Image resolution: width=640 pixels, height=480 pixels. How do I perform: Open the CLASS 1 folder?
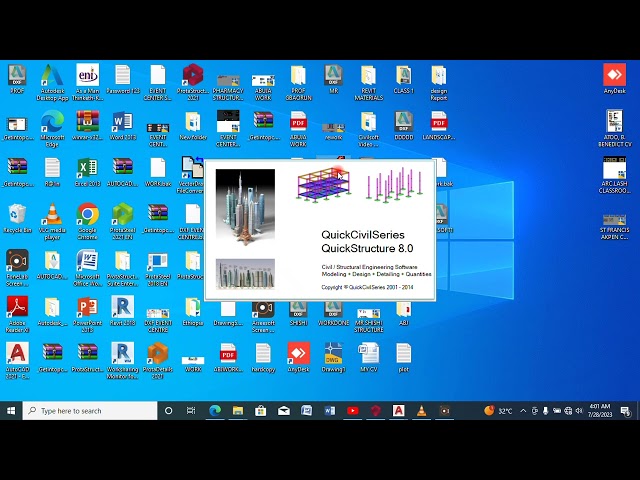pos(404,79)
